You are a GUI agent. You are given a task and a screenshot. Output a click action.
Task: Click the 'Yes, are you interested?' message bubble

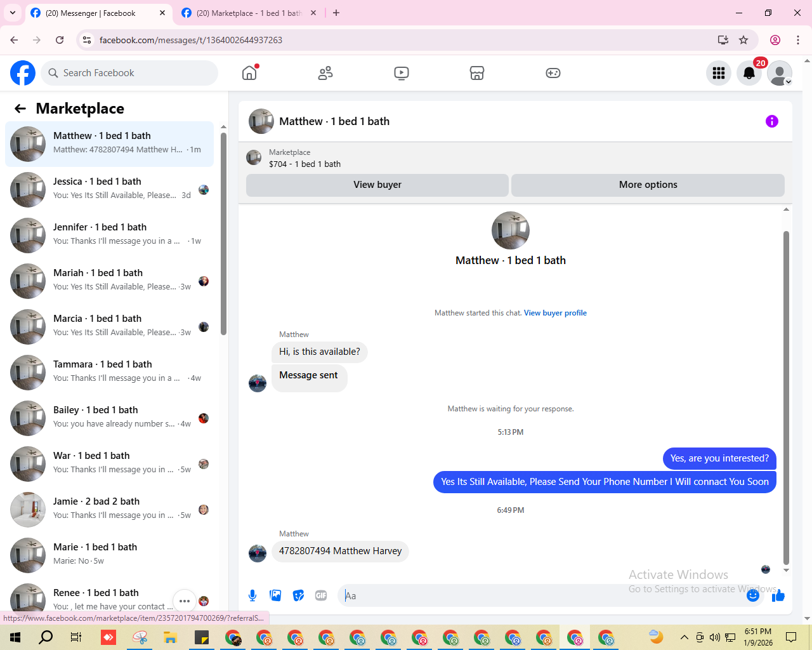719,458
